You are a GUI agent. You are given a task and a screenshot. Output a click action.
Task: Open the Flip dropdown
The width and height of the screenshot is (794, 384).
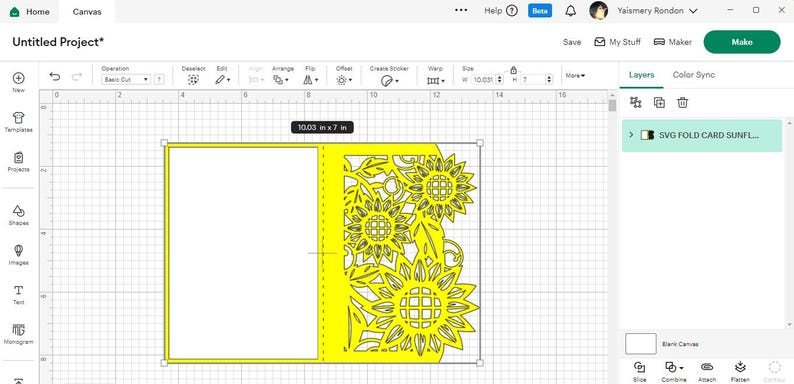(310, 80)
